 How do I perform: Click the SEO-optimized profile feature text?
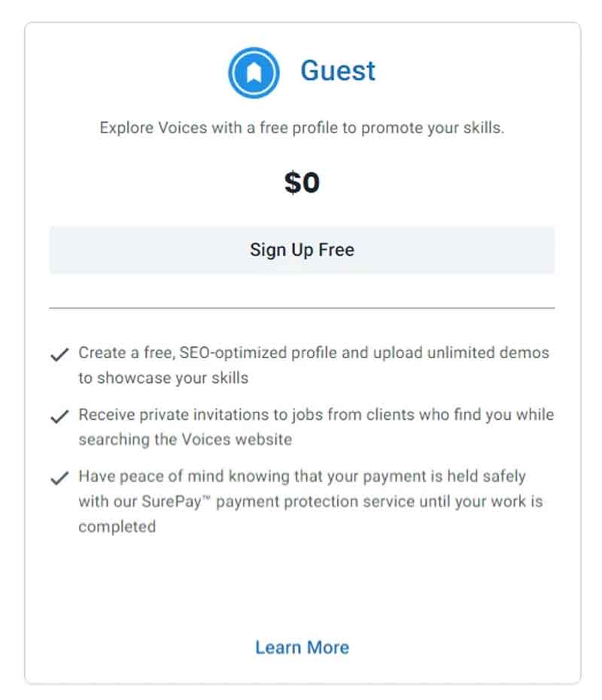(x=314, y=365)
